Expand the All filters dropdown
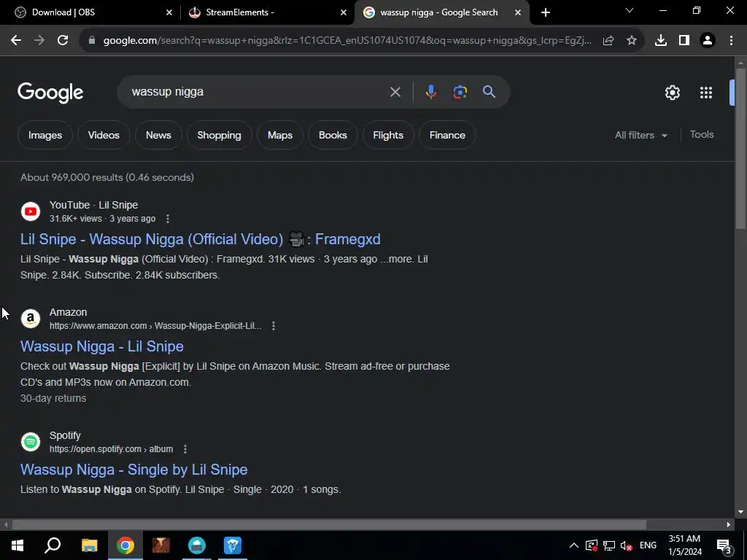The image size is (747, 560). pos(640,135)
